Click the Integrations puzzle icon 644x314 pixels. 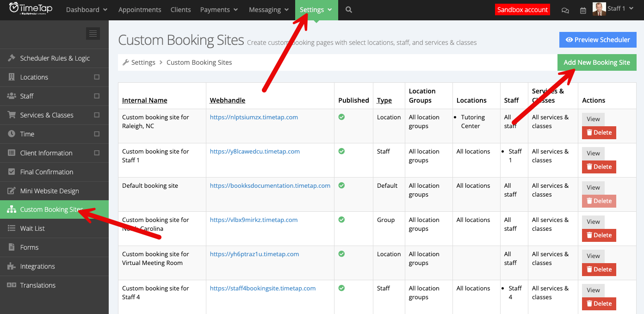click(12, 266)
